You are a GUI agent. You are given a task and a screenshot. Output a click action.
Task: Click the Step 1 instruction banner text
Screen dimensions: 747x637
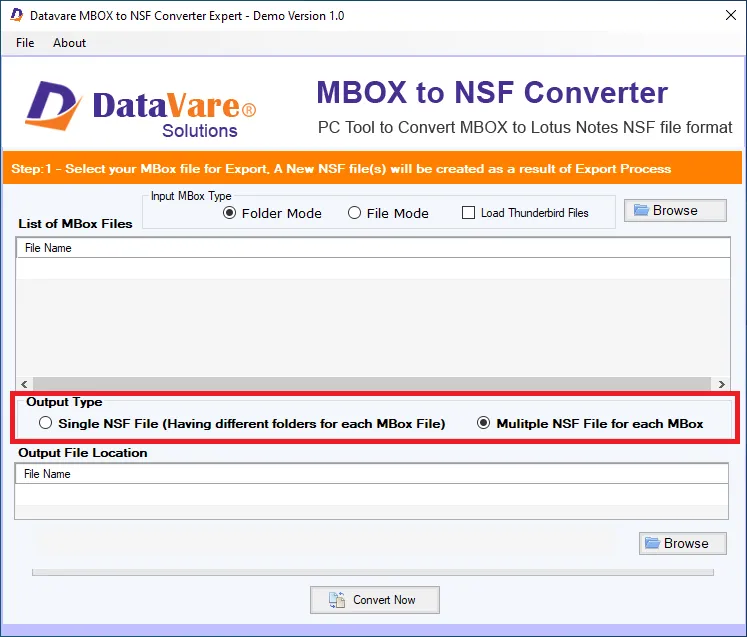click(341, 169)
